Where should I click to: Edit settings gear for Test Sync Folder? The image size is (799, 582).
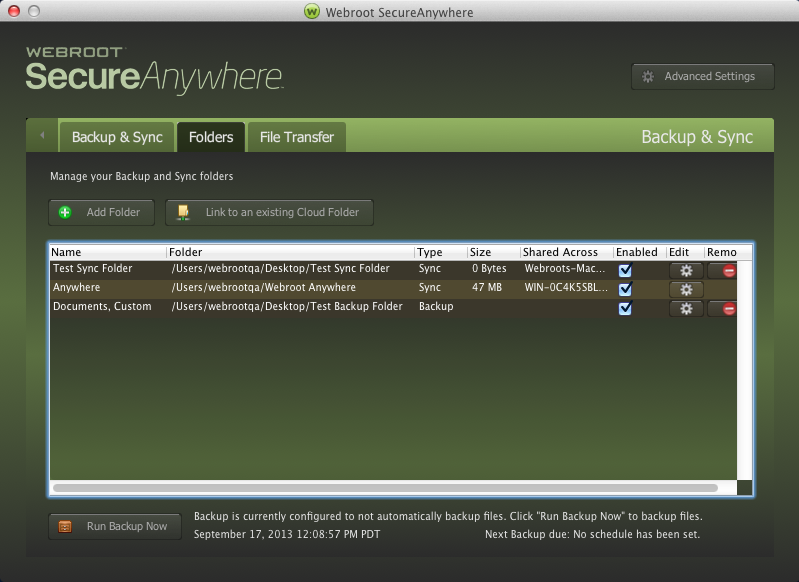[686, 271]
